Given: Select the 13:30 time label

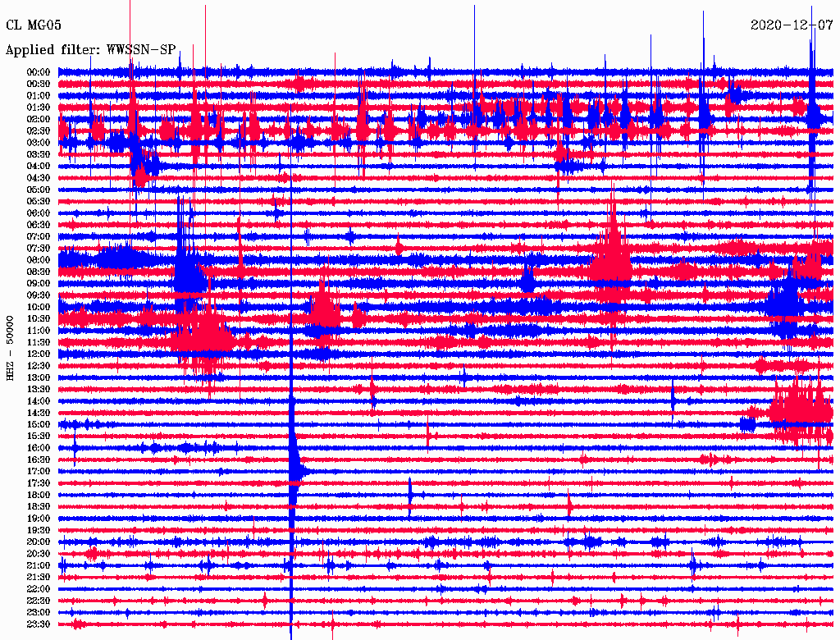Looking at the screenshot, I should [x=38, y=389].
